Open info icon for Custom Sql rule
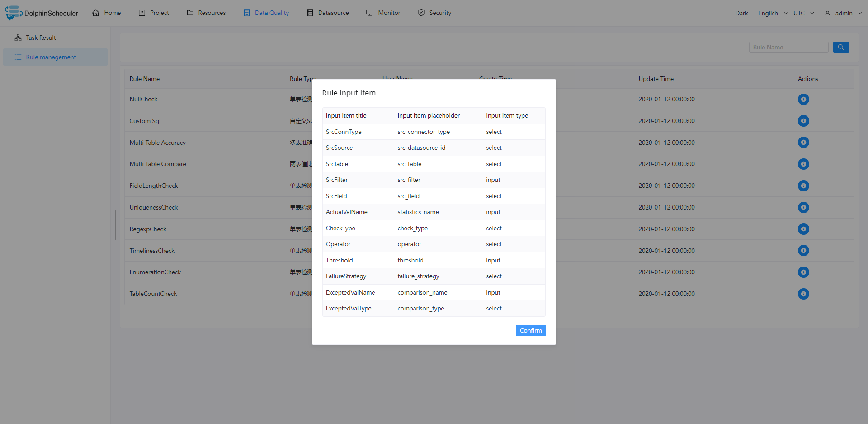Image resolution: width=868 pixels, height=424 pixels. point(803,121)
